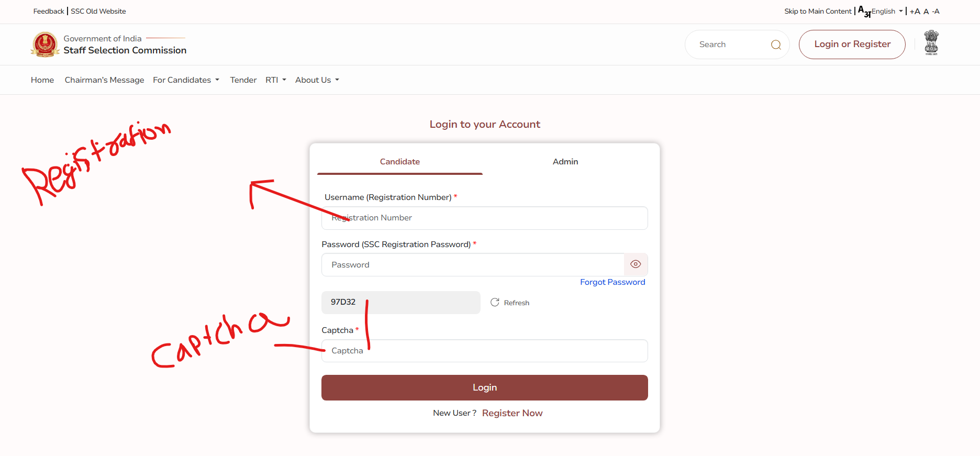The height and width of the screenshot is (456, 980).
Task: Focus the Registration Number input field
Action: [484, 218]
